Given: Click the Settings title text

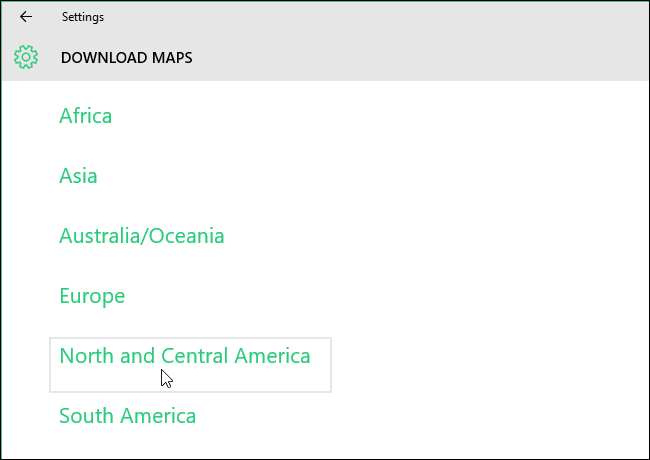Looking at the screenshot, I should 82,17.
